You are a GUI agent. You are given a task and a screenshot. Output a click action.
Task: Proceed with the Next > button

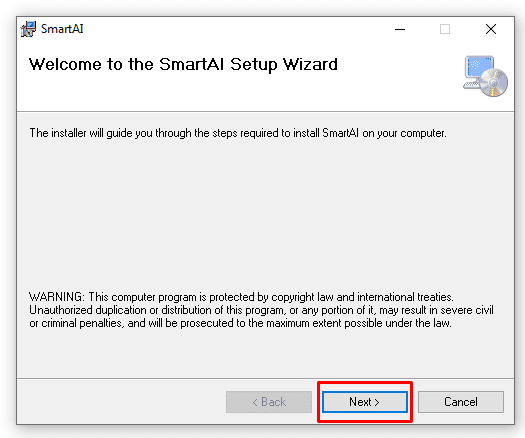point(365,402)
